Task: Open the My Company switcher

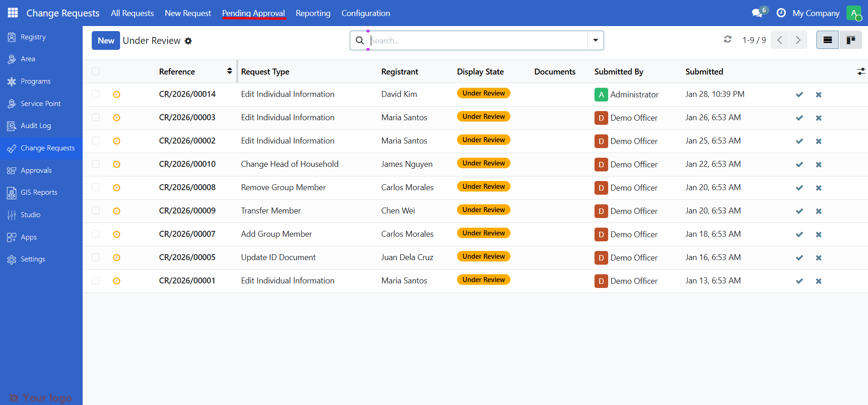Action: pyautogui.click(x=816, y=13)
